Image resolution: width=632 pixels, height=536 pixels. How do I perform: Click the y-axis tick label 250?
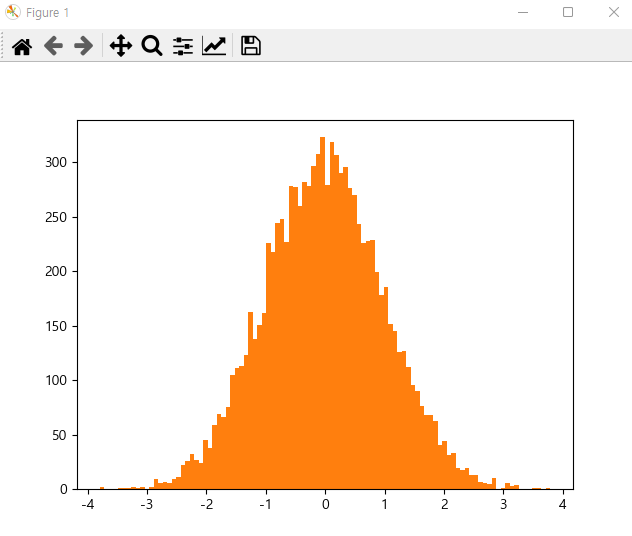[56, 217]
